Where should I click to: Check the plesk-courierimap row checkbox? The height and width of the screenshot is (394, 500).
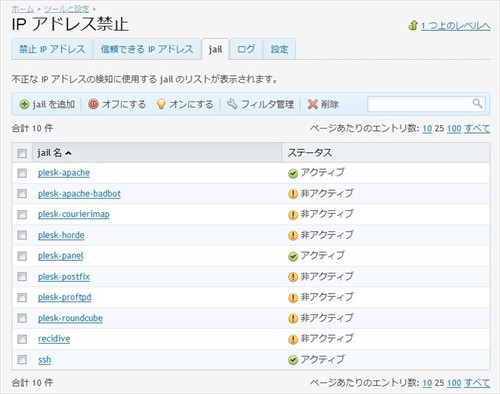coord(22,214)
